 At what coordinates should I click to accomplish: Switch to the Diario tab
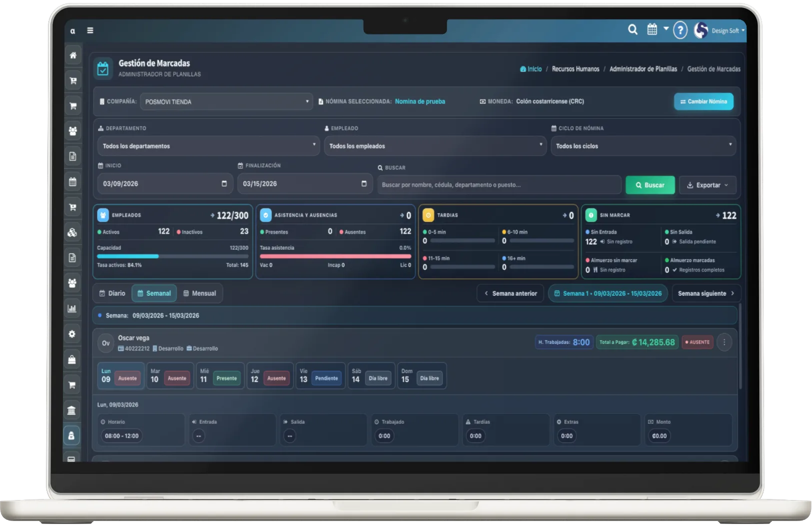(x=112, y=293)
